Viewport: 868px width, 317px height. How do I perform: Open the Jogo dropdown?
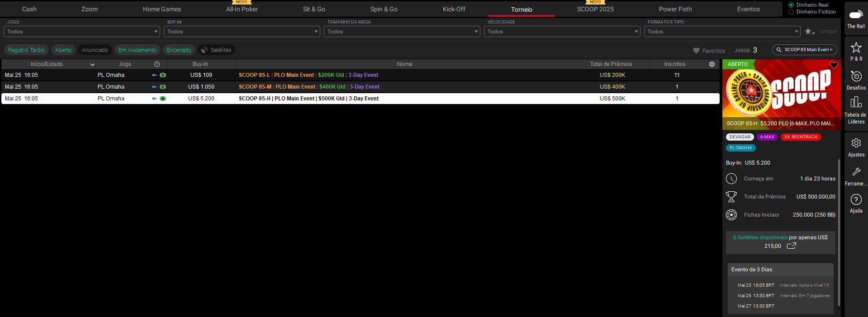[x=82, y=32]
